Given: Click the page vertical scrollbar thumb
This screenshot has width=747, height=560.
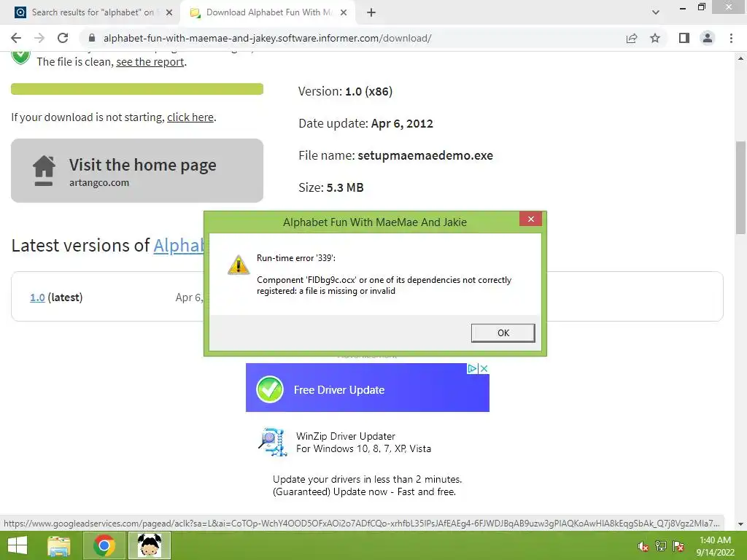Looking at the screenshot, I should point(740,187).
